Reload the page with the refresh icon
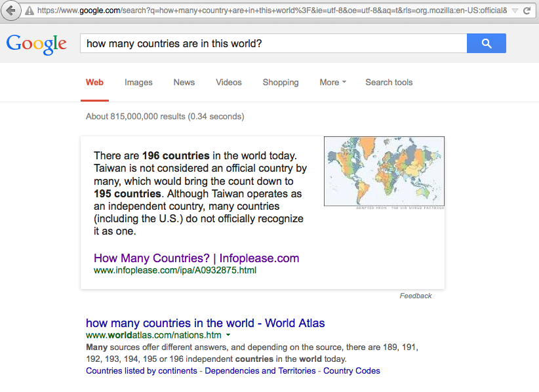Screen dimensions: 539x392 527,10
